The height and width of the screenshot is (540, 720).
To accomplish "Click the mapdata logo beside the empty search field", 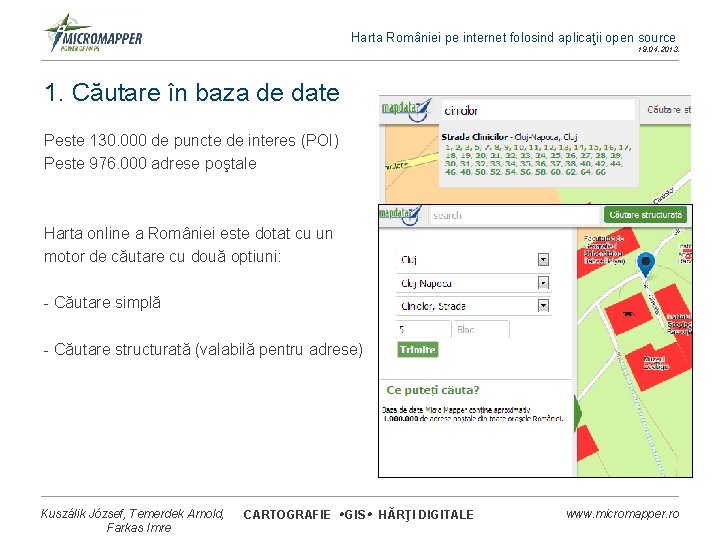I will tap(400, 214).
